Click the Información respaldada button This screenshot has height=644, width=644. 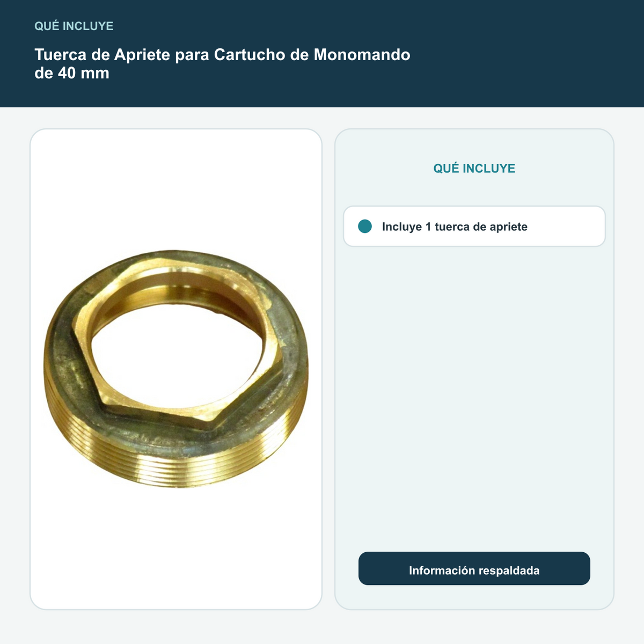pos(474,568)
